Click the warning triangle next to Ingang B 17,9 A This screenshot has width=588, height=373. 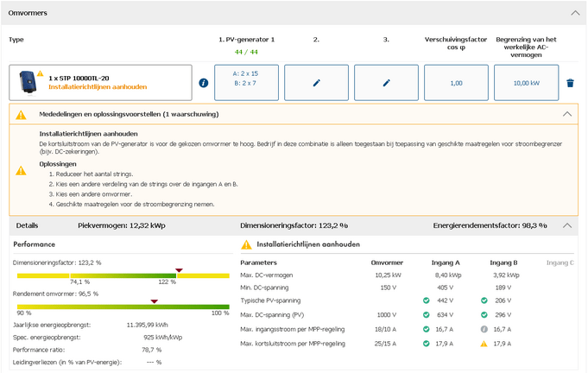486,344
